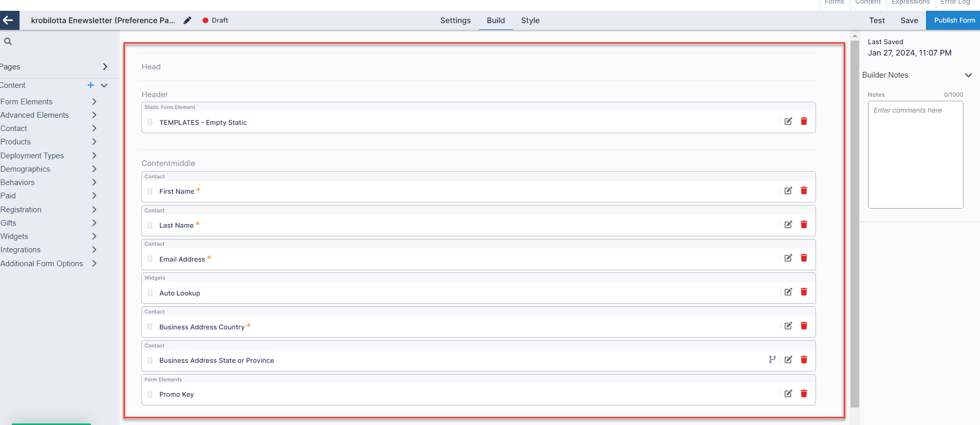Edit the Auto Lookup widget
The width and height of the screenshot is (980, 425).
(788, 292)
